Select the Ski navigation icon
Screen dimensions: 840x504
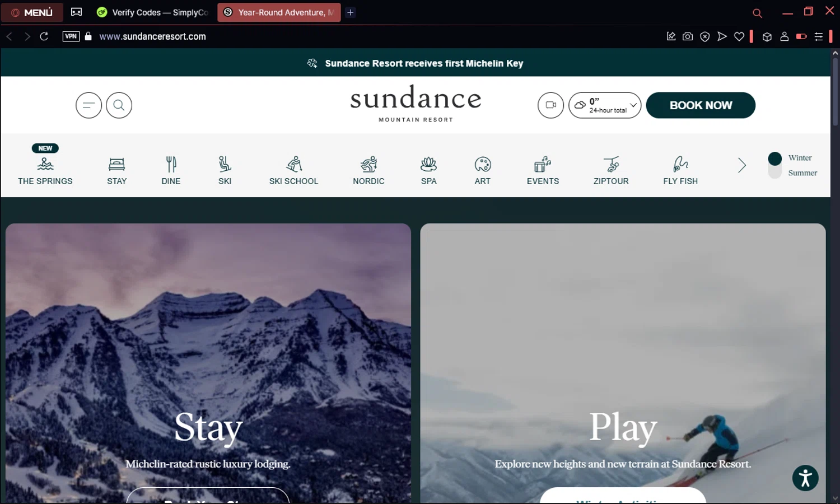225,164
